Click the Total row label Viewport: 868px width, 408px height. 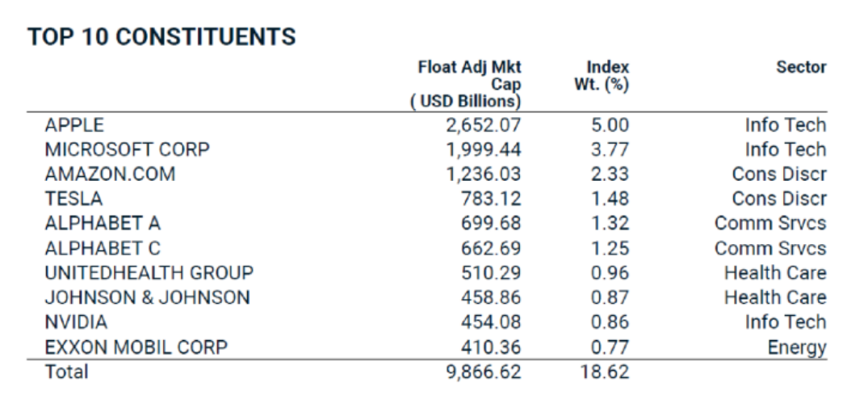[x=66, y=372]
